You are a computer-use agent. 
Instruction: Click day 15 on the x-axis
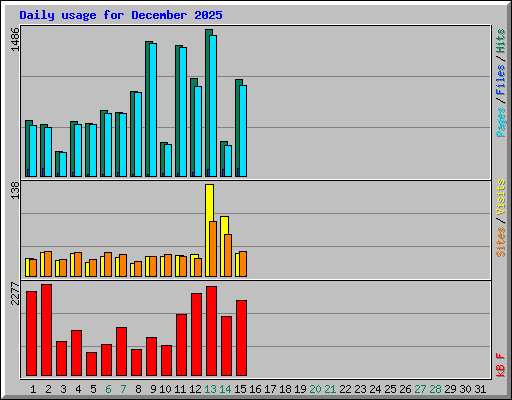pyautogui.click(x=240, y=389)
